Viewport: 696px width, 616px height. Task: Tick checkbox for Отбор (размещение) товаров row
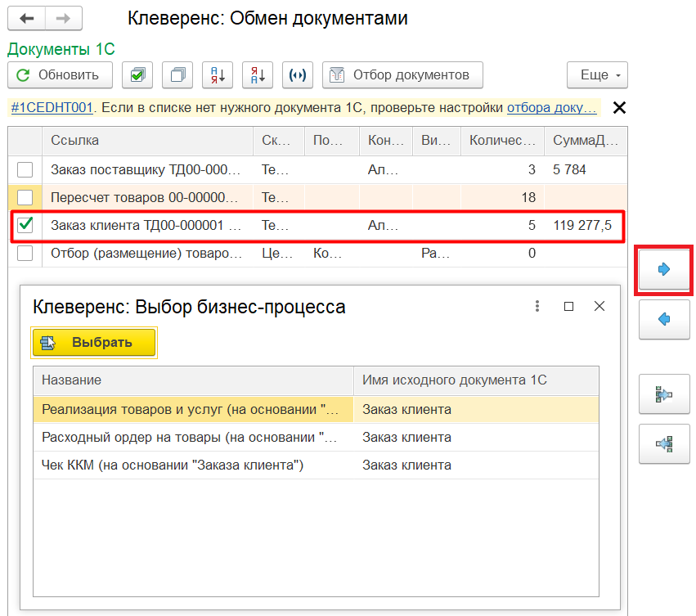click(25, 253)
